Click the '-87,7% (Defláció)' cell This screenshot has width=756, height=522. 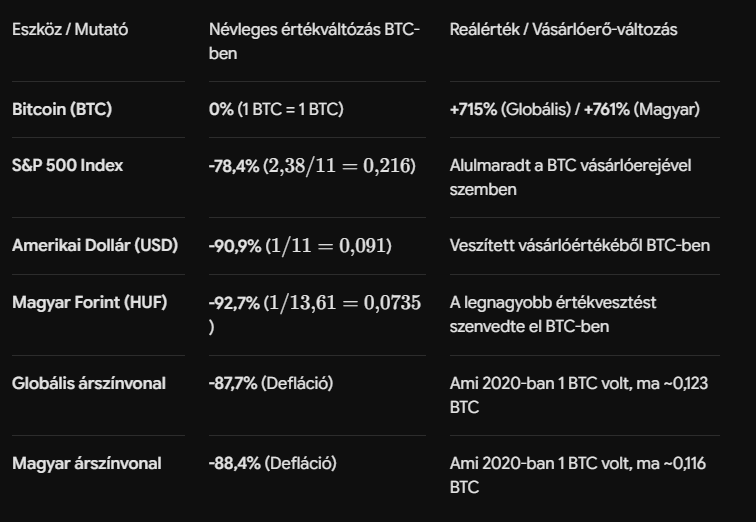[x=271, y=383]
